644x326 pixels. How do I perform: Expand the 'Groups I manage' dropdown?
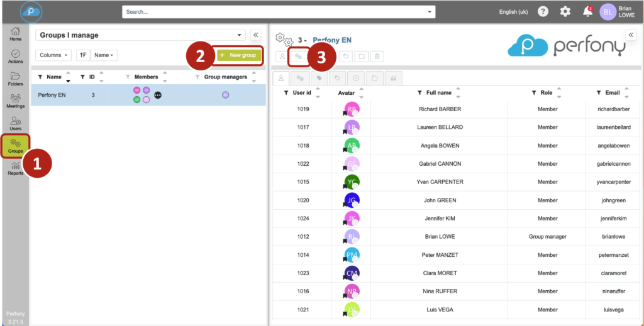coord(240,35)
